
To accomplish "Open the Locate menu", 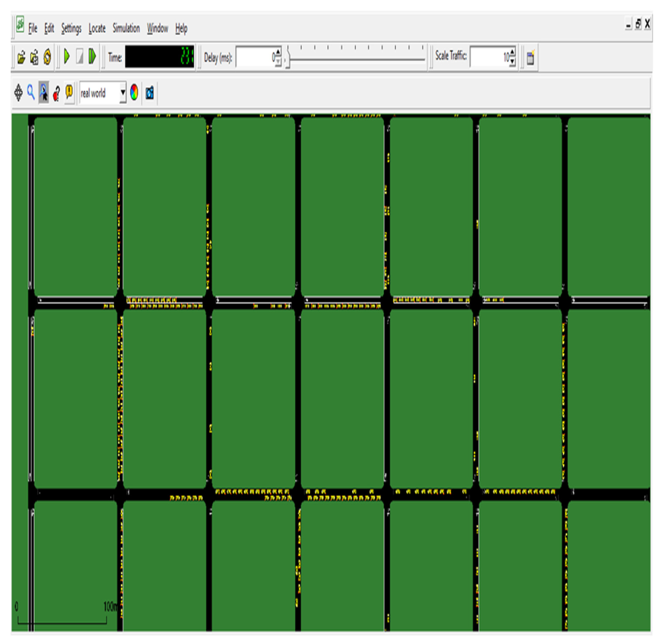I will click(x=97, y=28).
